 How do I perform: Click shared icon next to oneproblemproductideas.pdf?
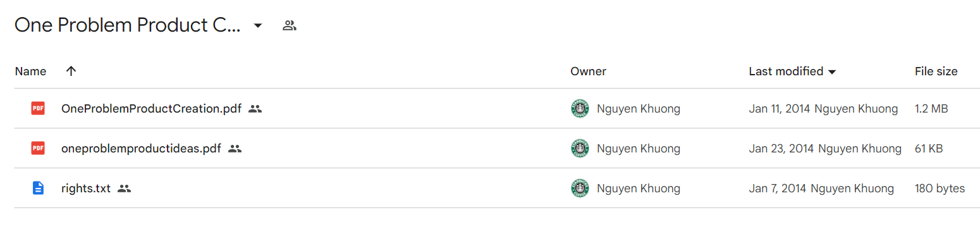click(x=235, y=149)
